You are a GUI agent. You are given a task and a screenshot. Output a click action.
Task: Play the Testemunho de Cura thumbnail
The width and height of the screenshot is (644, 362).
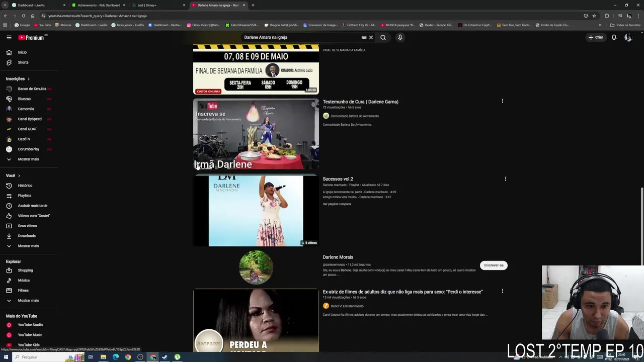pyautogui.click(x=256, y=134)
